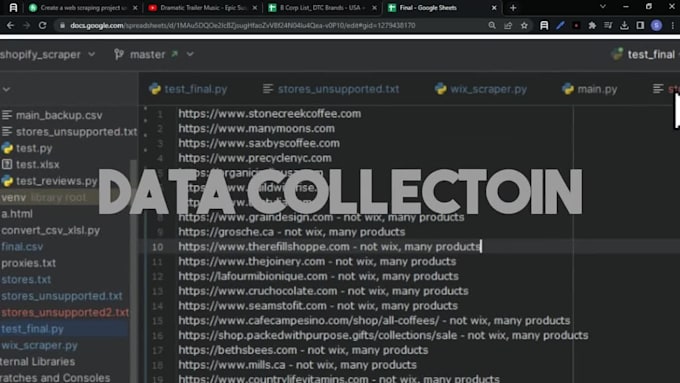Open the side panel icon
Screen dimensions: 680x383
[x=640, y=26]
